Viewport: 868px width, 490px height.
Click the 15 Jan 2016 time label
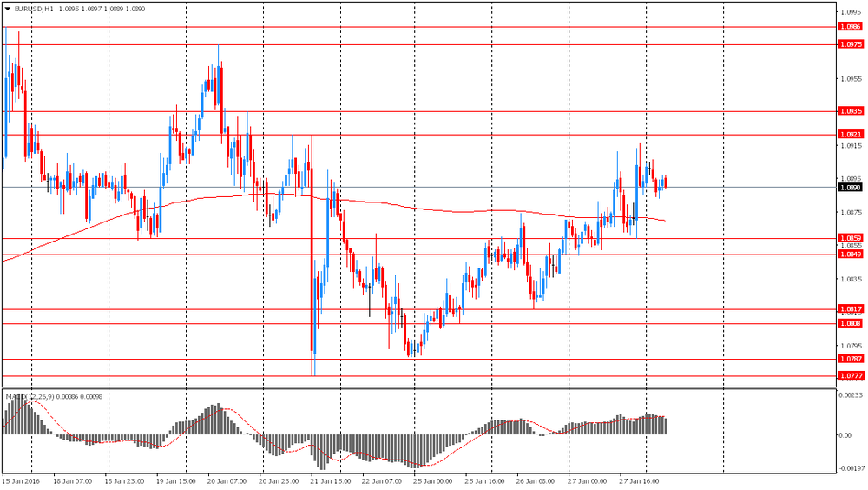[21, 481]
